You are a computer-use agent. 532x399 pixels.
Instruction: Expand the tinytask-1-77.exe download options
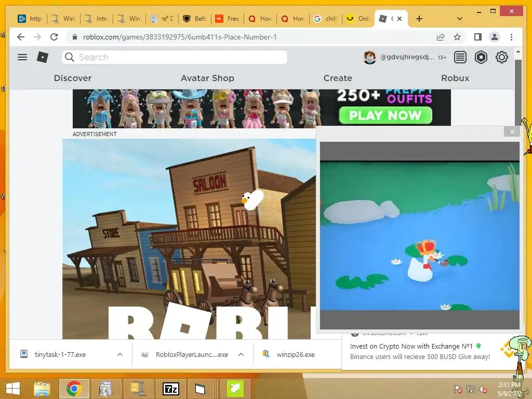coord(120,354)
